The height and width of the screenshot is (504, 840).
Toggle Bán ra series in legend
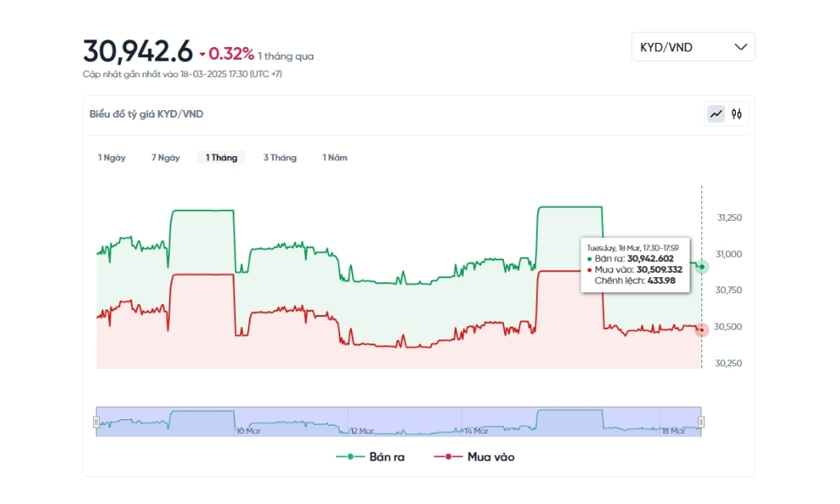pos(370,457)
